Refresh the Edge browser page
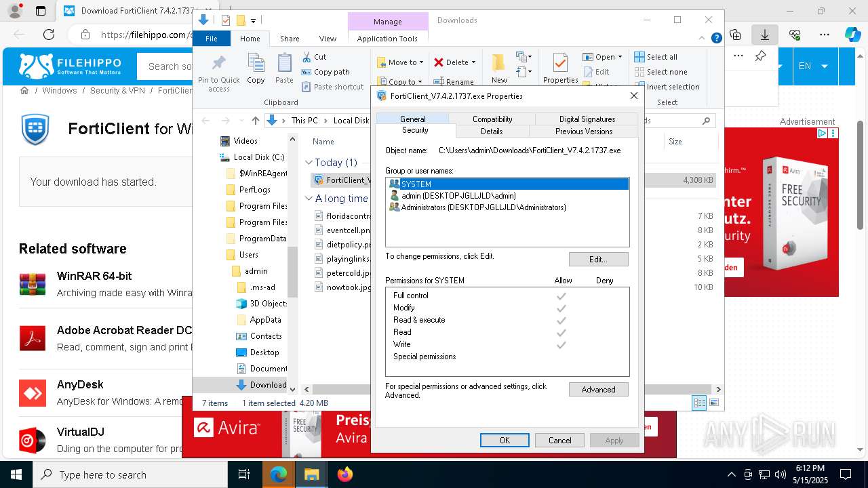This screenshot has width=868, height=488. pos(49,35)
